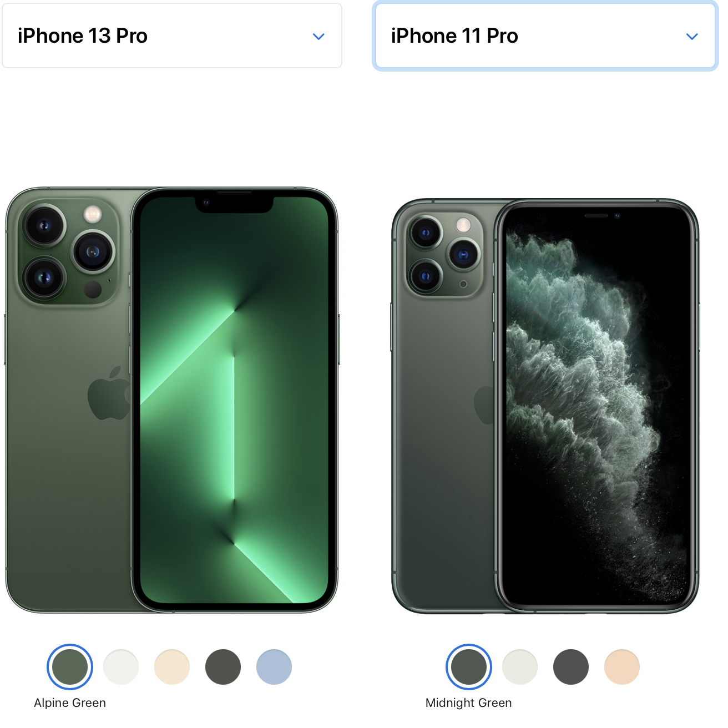
Task: Select the Sierra Blue swatch for iPhone 13 Pro
Action: tap(274, 667)
